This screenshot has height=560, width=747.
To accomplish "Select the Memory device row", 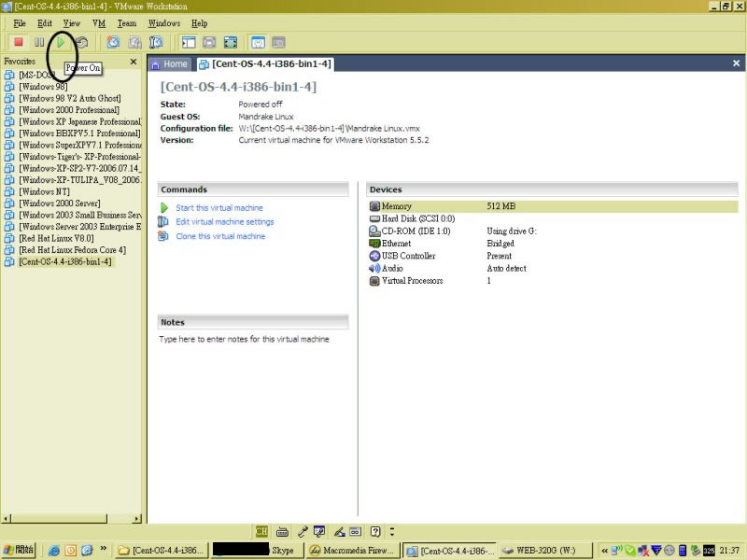I will click(x=553, y=206).
